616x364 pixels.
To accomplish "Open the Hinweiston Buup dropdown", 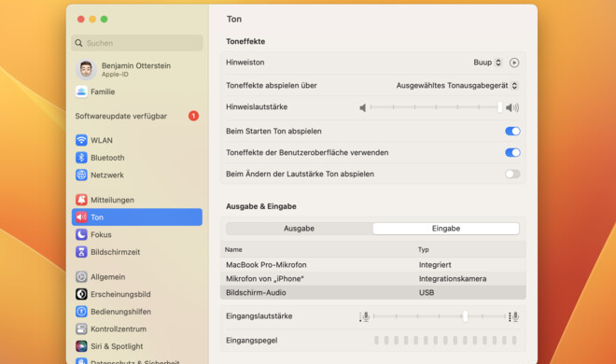I will tap(487, 63).
